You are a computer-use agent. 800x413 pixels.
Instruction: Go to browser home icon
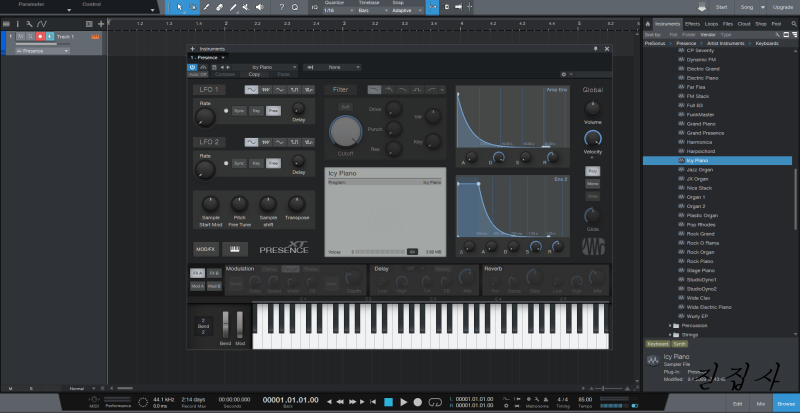pyautogui.click(x=648, y=24)
